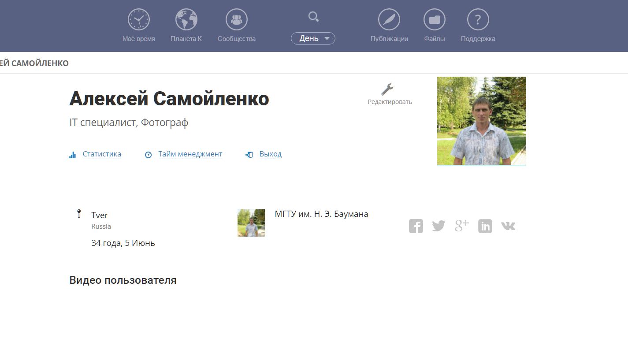Open the Публикации feather icon
Viewport: 628px width, 364px height.
click(x=389, y=20)
